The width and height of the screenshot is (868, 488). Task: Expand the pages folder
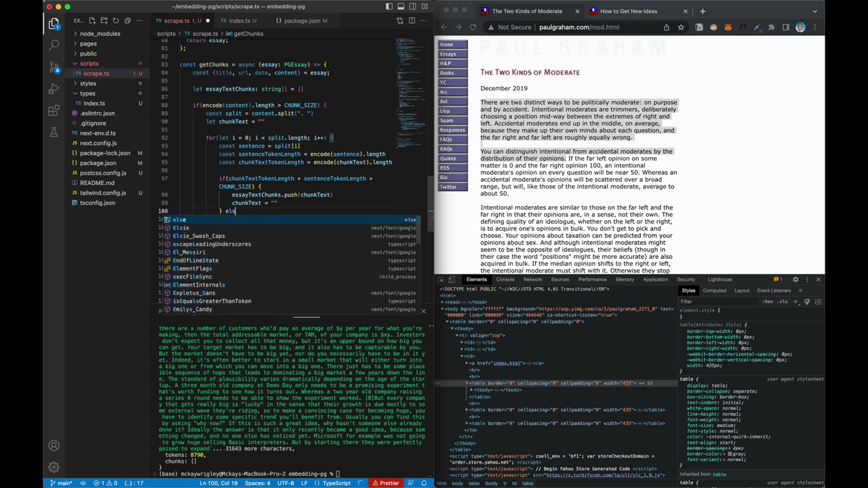[88, 43]
